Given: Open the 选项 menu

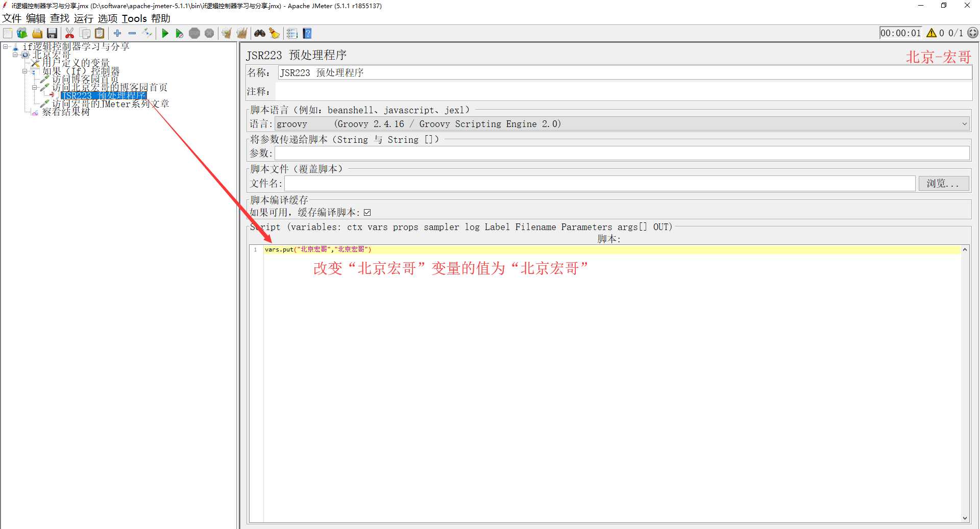Looking at the screenshot, I should 108,18.
